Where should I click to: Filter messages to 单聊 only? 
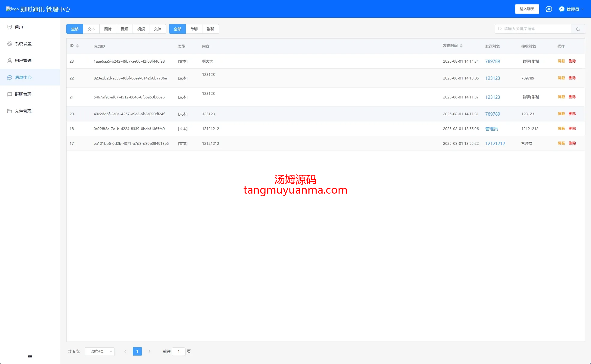194,29
